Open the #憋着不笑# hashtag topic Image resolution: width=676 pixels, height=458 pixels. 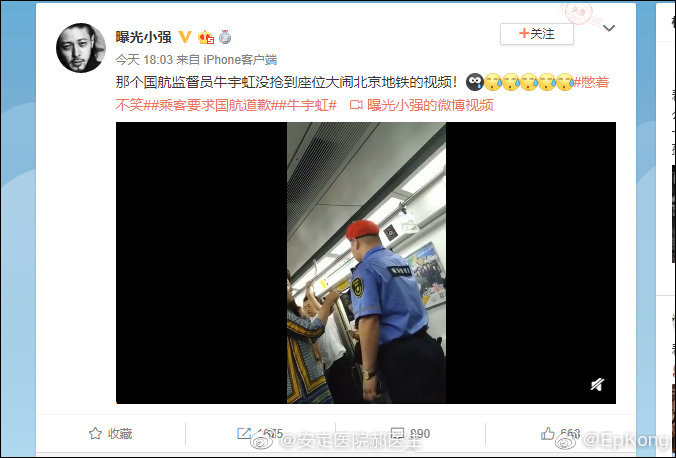[x=591, y=82]
